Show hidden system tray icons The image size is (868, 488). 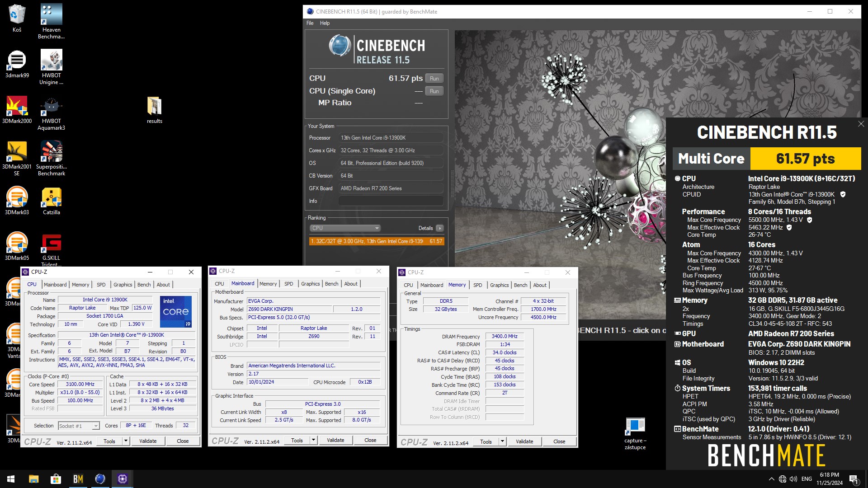point(771,479)
